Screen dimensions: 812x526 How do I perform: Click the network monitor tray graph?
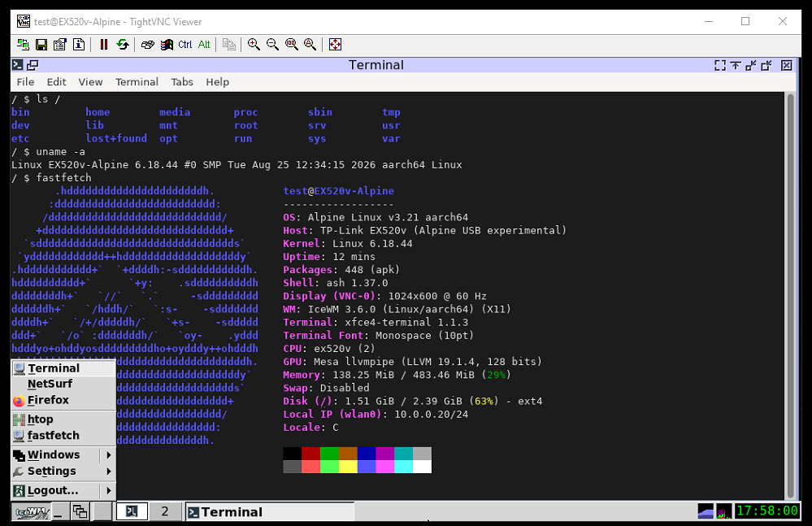[706, 511]
